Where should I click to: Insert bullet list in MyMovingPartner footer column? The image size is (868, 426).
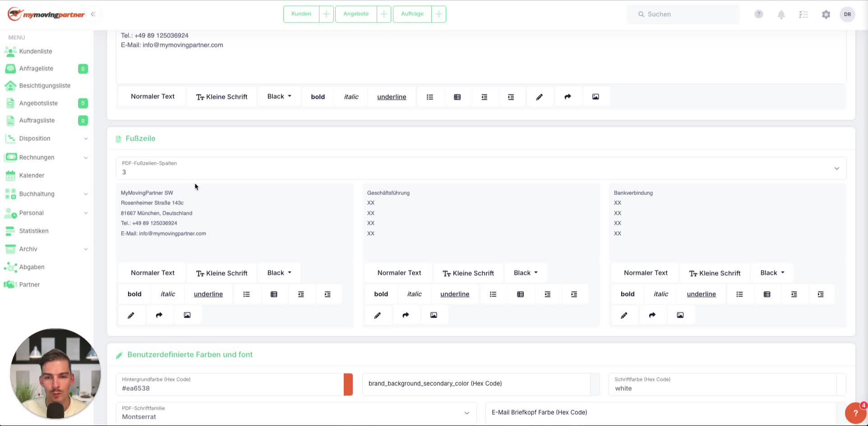click(246, 294)
